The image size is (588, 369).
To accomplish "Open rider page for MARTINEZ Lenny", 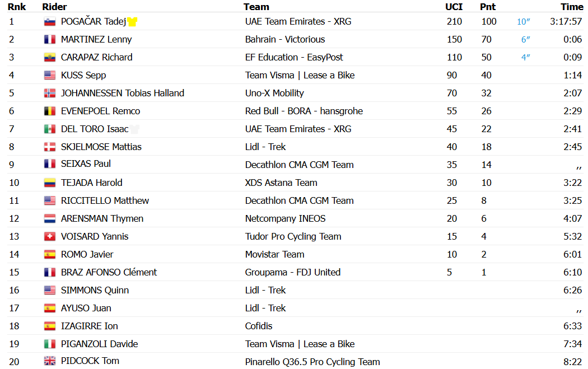I will 96,39.
